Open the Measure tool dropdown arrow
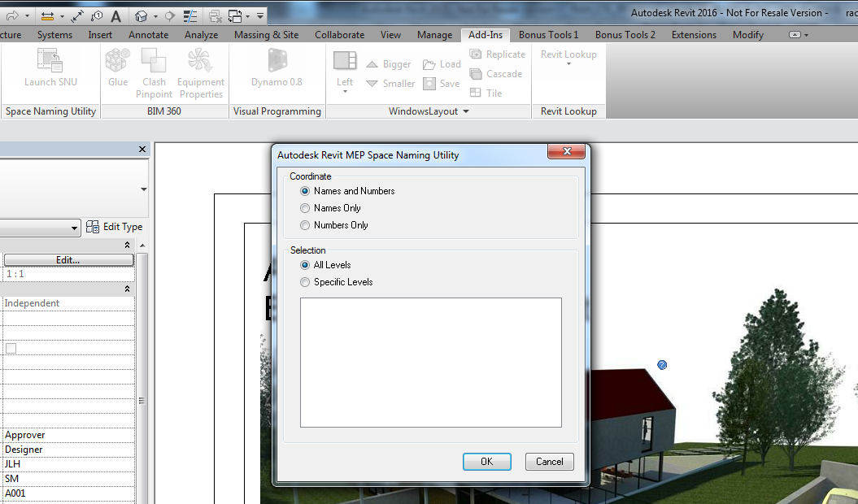The width and height of the screenshot is (858, 504). tap(62, 16)
